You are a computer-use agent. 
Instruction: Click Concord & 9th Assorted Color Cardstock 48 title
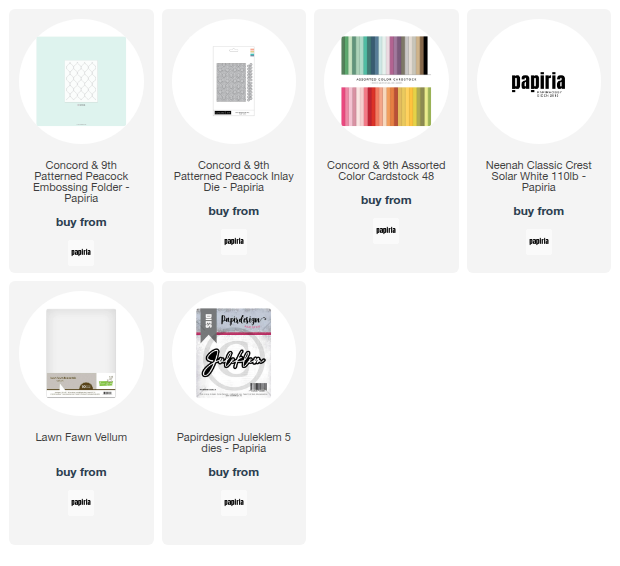tap(386, 171)
